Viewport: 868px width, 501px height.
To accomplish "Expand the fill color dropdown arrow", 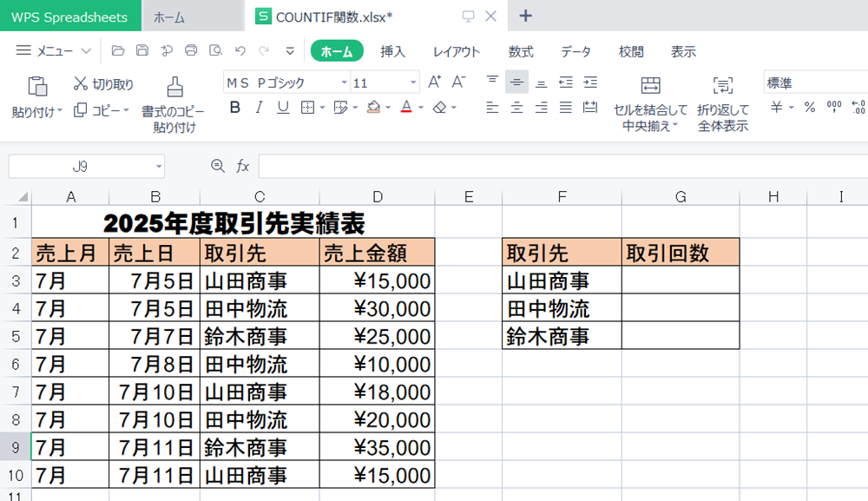I will click(388, 108).
